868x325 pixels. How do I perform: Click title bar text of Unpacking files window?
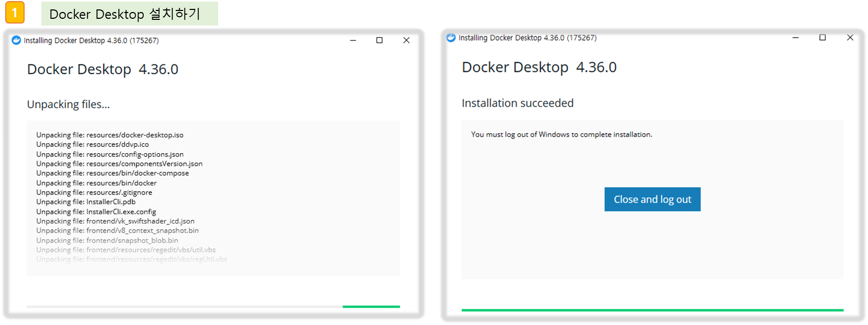91,40
